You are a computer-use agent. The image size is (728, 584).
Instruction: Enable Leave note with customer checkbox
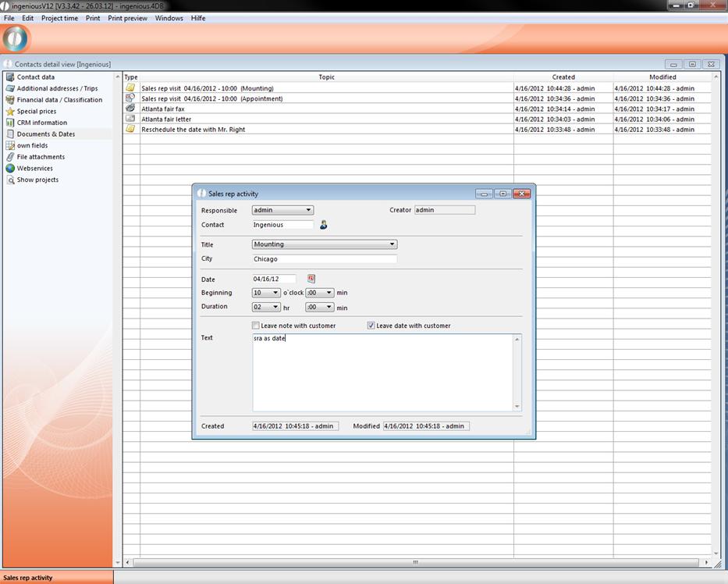(x=256, y=326)
